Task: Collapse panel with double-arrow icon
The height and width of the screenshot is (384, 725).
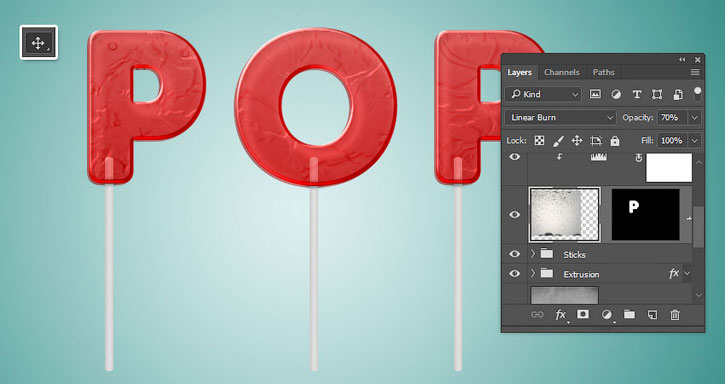Action: pos(682,60)
